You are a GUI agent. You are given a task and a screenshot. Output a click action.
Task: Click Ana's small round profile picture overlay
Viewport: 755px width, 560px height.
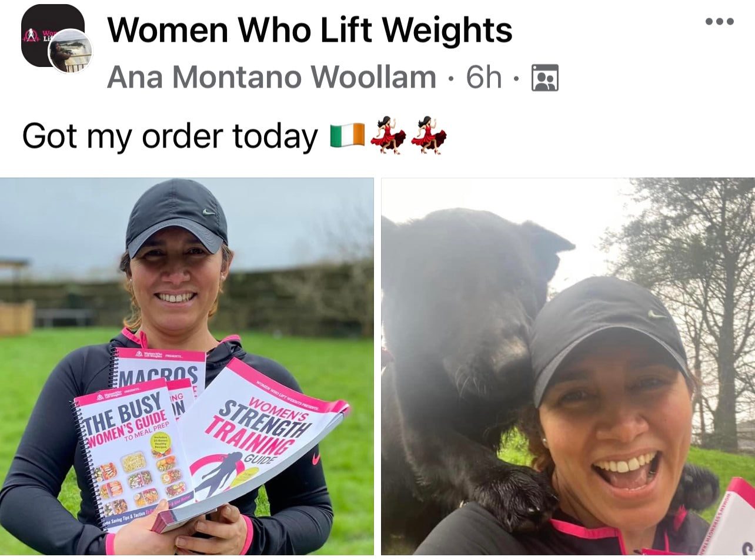70,51
